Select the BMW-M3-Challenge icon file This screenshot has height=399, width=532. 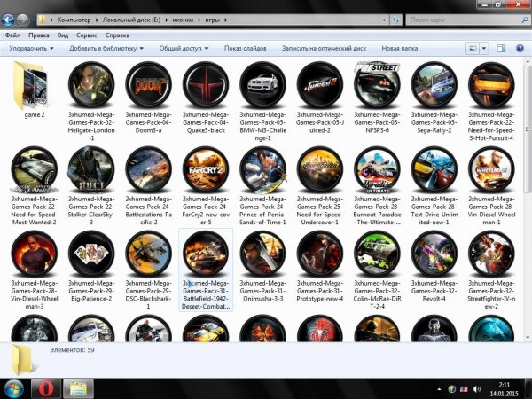click(x=262, y=101)
